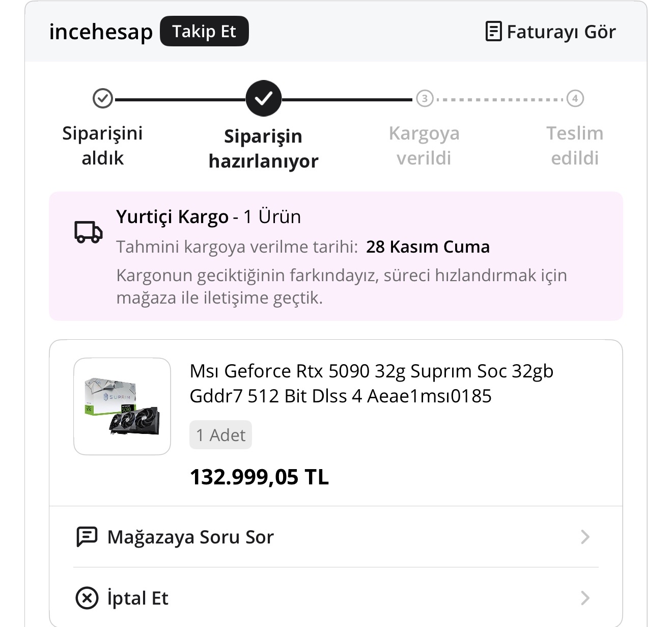
Task: Click the Yurtiçi Kargo carrier label
Action: pyautogui.click(x=172, y=217)
